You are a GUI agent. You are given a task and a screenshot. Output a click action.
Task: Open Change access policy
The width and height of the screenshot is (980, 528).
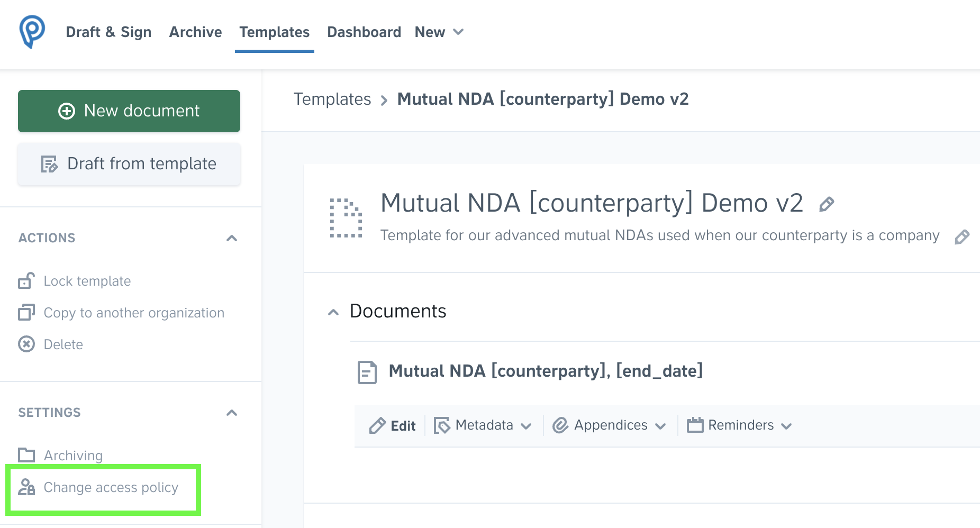click(111, 487)
